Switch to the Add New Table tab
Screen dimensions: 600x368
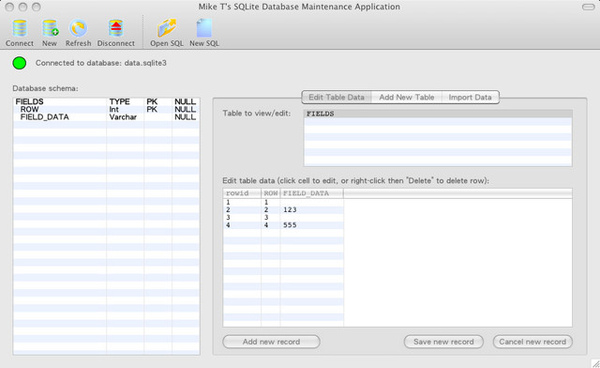pyautogui.click(x=406, y=97)
